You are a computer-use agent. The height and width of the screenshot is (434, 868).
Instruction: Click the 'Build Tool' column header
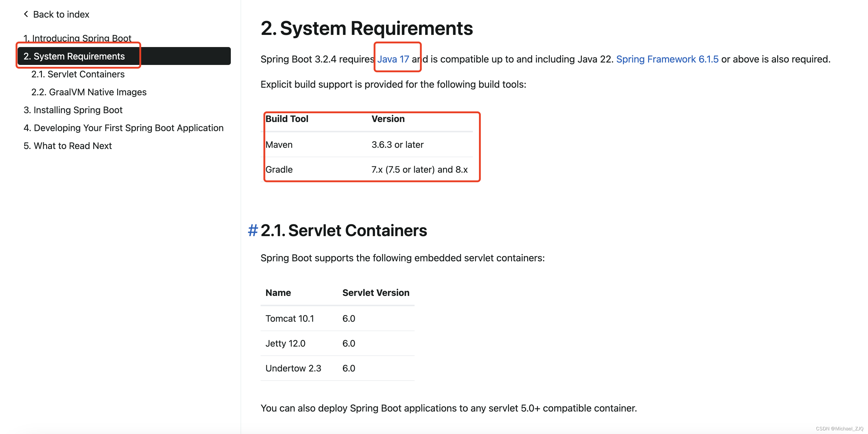[287, 119]
